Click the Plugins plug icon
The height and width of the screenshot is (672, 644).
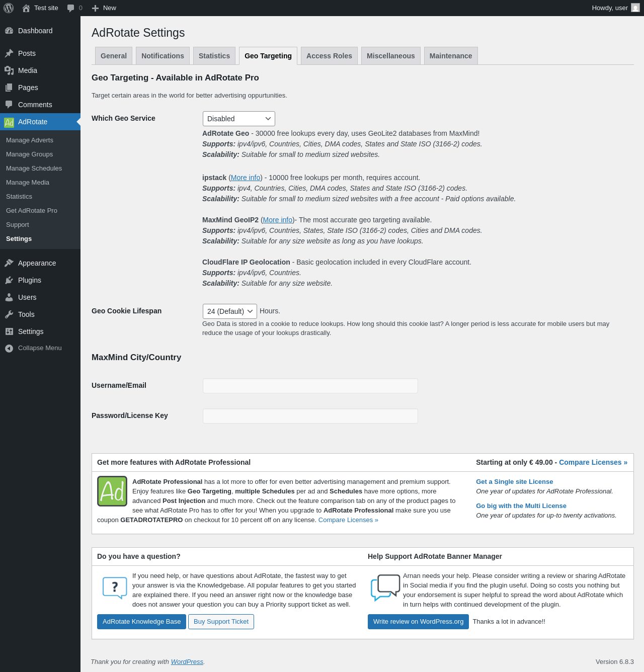coord(9,280)
